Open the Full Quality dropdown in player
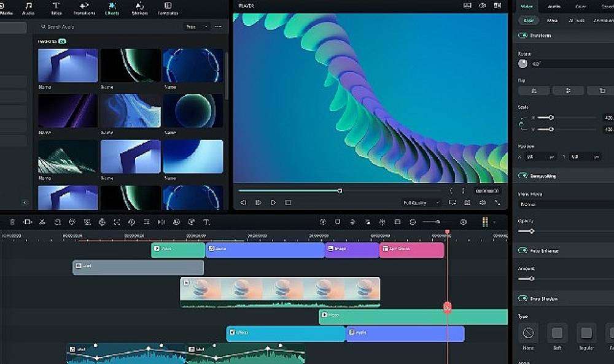The width and height of the screenshot is (614, 364). pos(421,203)
